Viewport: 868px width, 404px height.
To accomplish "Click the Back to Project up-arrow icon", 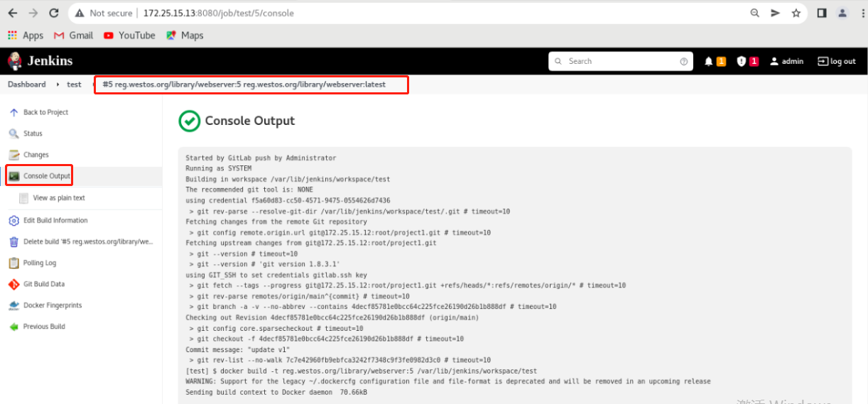I will [14, 112].
